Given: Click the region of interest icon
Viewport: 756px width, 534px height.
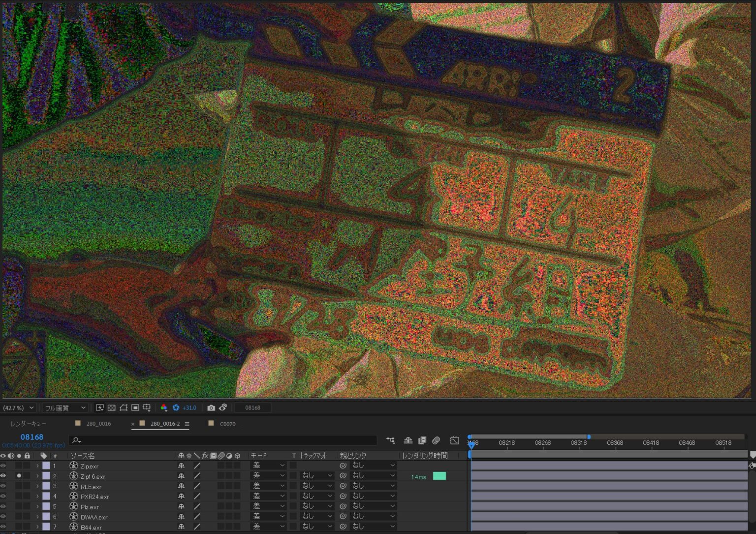Looking at the screenshot, I should 135,408.
